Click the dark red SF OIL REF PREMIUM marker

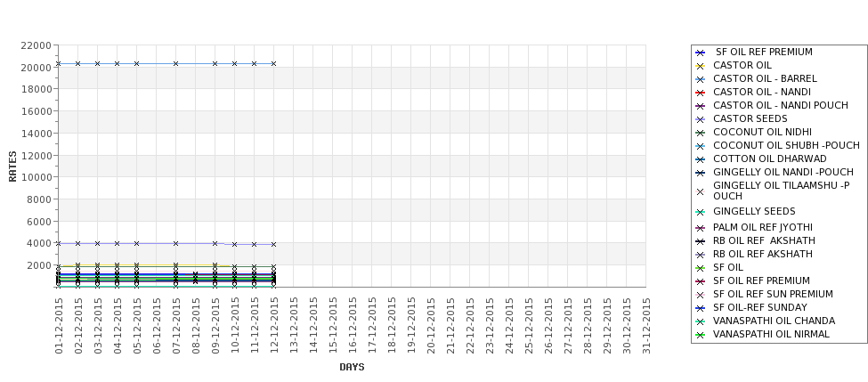(700, 281)
